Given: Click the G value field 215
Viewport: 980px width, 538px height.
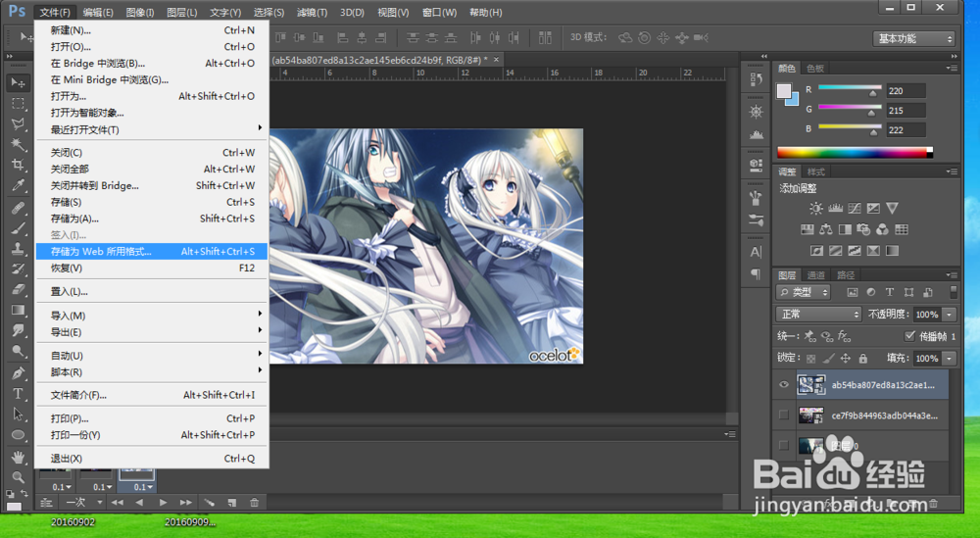Looking at the screenshot, I should 906,110.
